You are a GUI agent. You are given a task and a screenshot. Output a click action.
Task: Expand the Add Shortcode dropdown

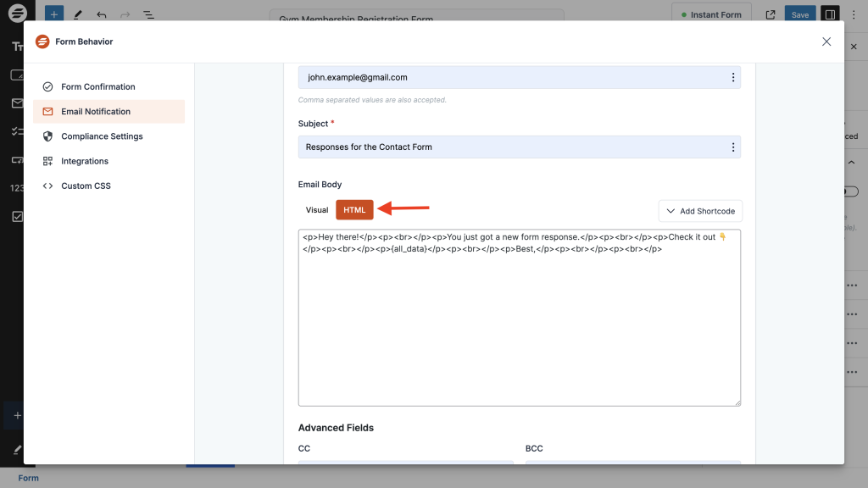[700, 211]
